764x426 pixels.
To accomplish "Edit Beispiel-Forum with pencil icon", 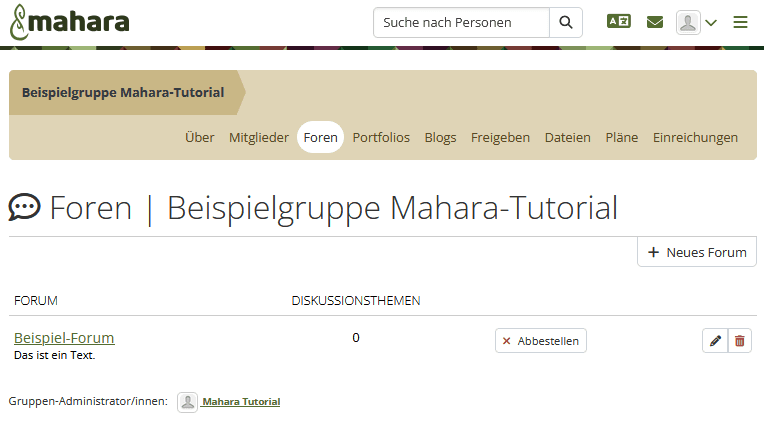I will pyautogui.click(x=715, y=341).
